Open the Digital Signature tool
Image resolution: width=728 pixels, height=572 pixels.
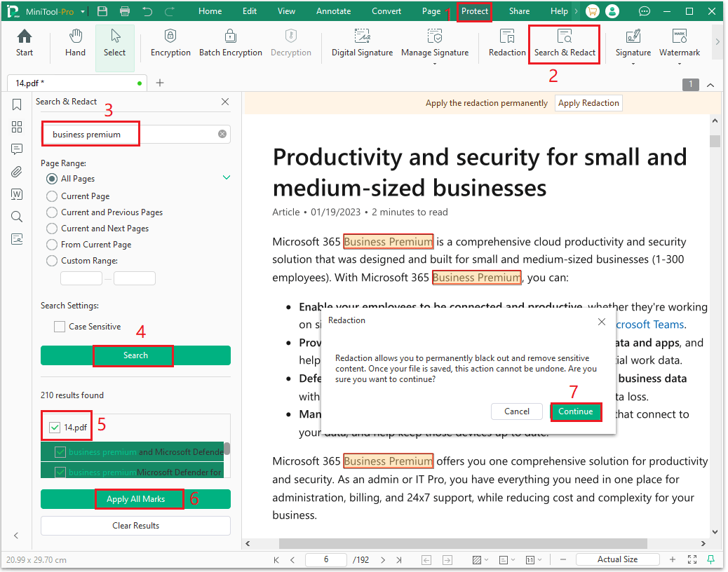coord(362,43)
